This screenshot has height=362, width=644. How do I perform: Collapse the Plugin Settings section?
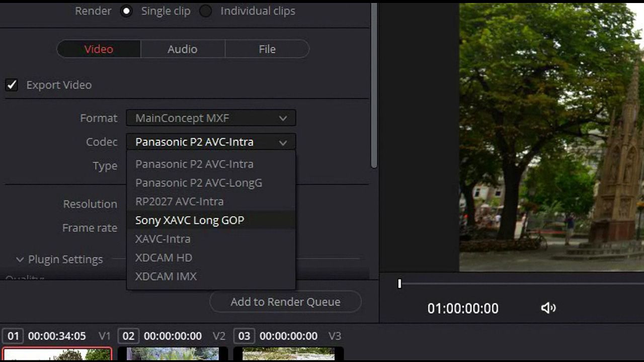(20, 259)
